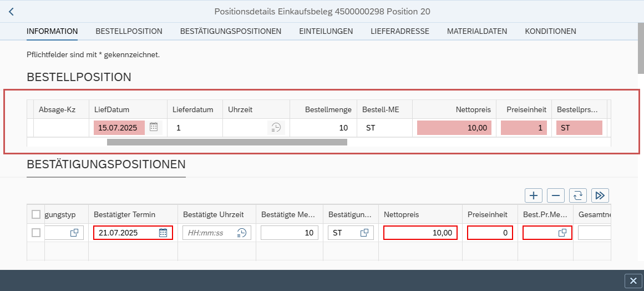The height and width of the screenshot is (291, 644).
Task: Go to the EINTEILUNGEN tab
Action: pos(326,31)
